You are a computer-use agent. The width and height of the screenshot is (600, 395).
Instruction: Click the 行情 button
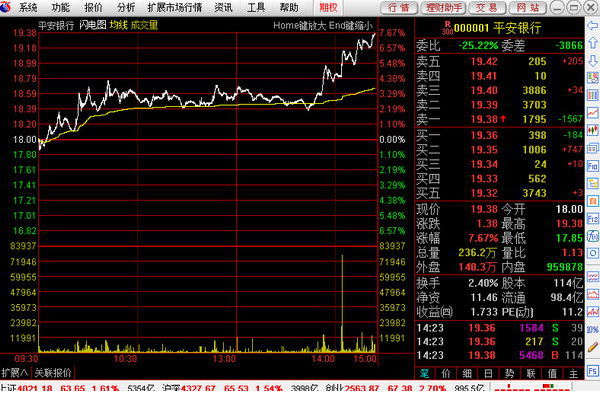coord(398,7)
